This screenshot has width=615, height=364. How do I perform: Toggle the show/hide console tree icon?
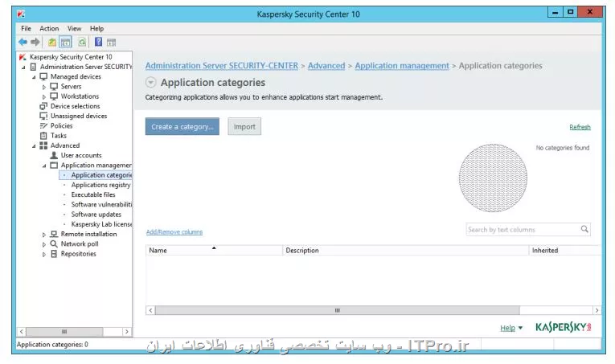tap(65, 42)
